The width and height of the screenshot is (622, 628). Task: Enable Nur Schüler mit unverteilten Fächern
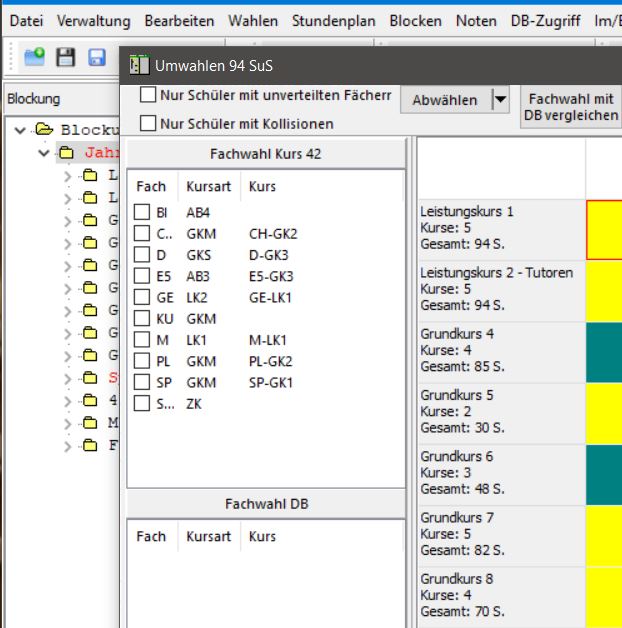[148, 95]
